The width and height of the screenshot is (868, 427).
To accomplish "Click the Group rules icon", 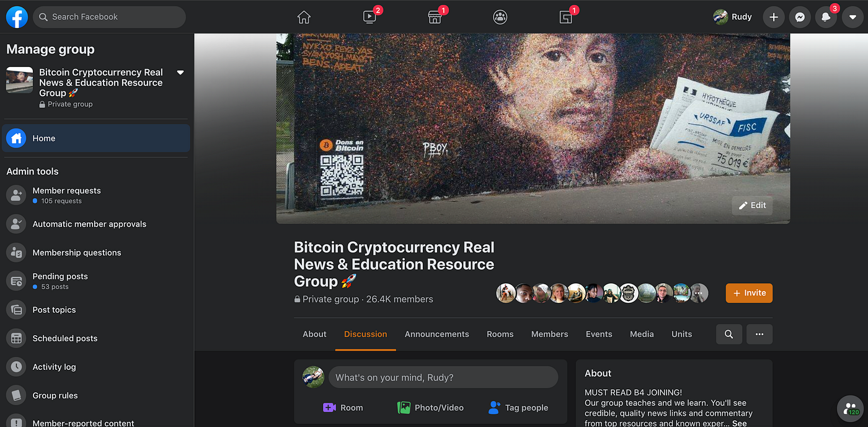I will click(x=16, y=395).
